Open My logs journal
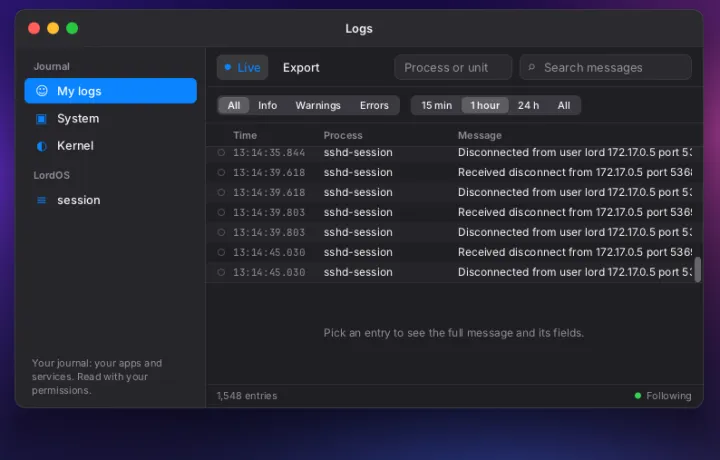720x460 pixels. [111, 91]
